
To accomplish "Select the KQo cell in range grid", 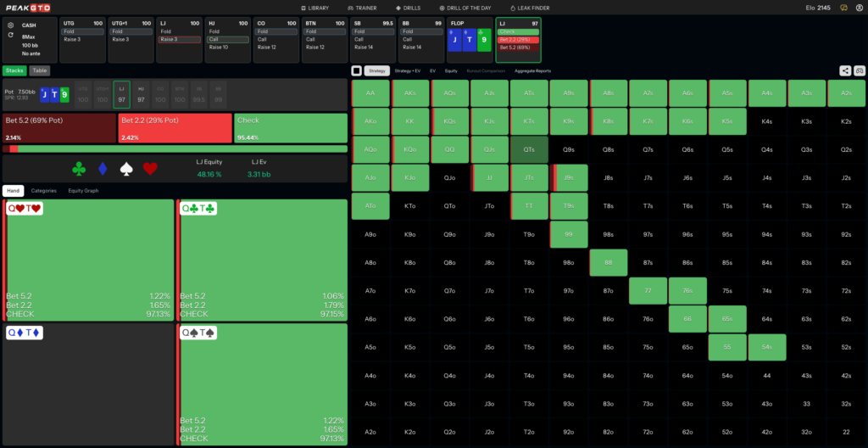I will click(x=410, y=149).
